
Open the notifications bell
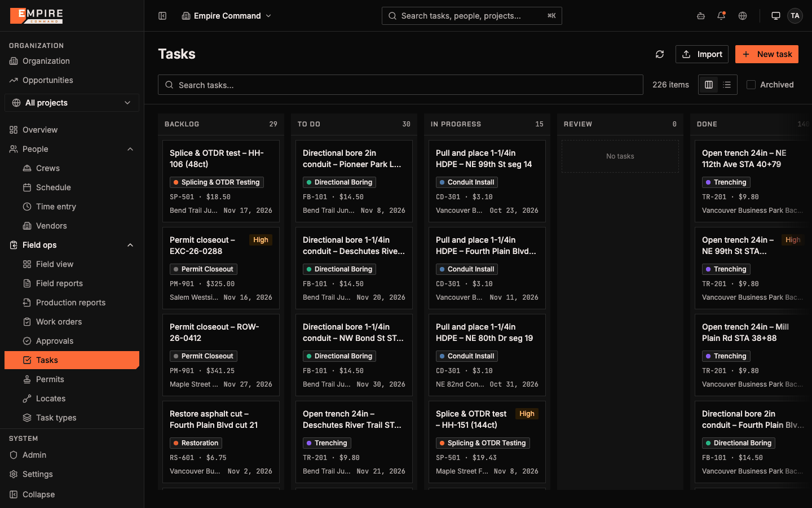pos(721,16)
